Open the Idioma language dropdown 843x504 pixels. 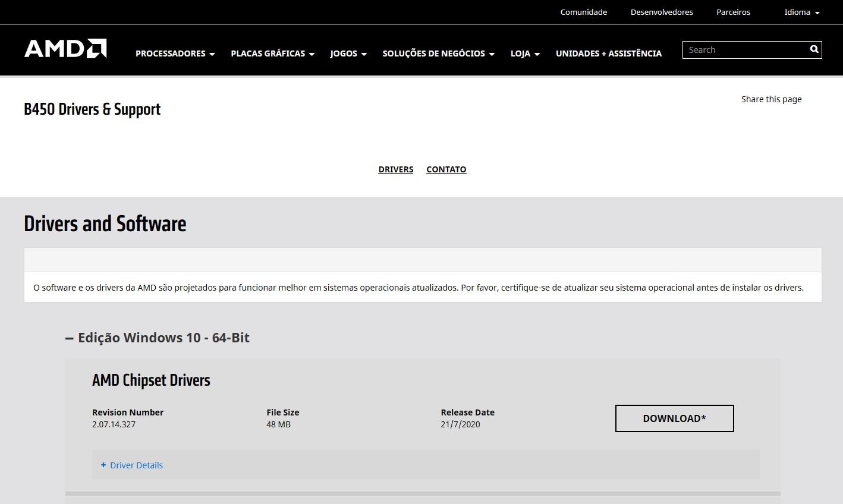[x=801, y=12]
